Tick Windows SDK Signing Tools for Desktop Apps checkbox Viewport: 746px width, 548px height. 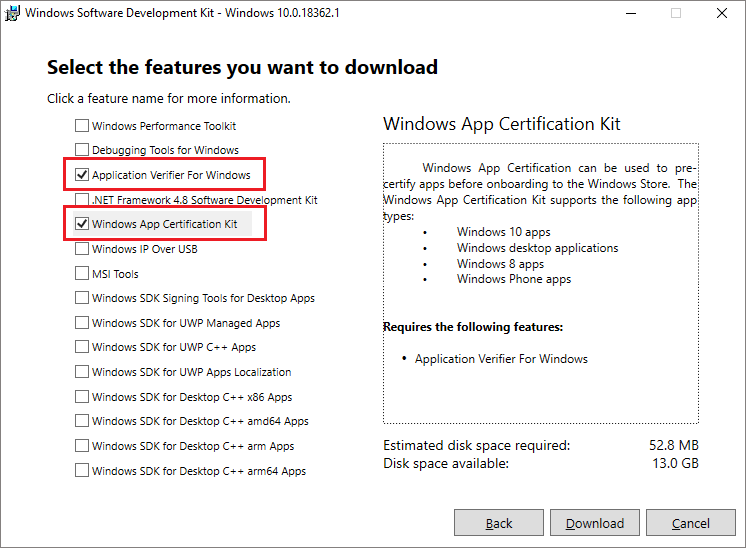coord(82,298)
